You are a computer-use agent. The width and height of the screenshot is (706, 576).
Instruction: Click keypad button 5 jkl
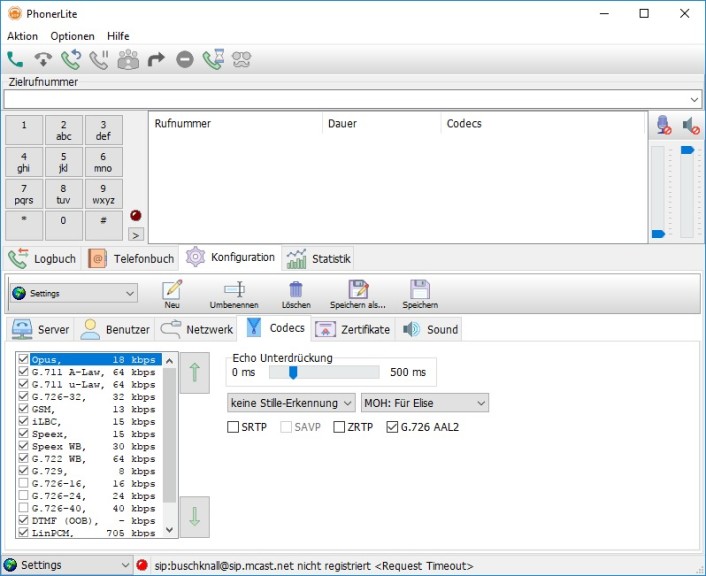(x=63, y=162)
